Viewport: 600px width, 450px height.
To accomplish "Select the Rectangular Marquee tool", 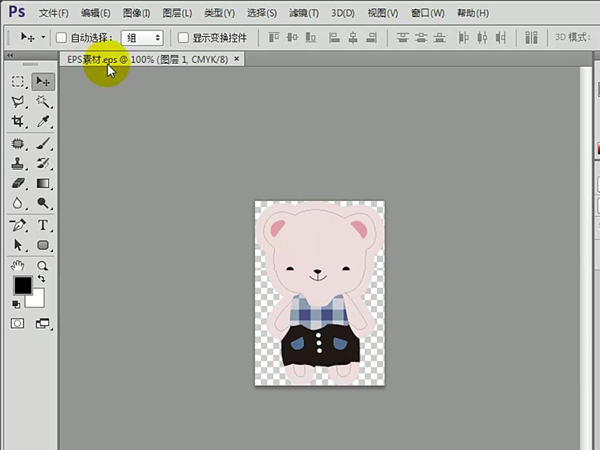I will point(18,81).
